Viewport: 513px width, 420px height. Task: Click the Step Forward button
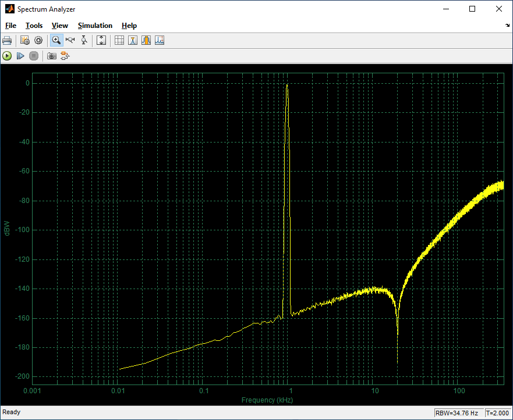click(x=20, y=56)
